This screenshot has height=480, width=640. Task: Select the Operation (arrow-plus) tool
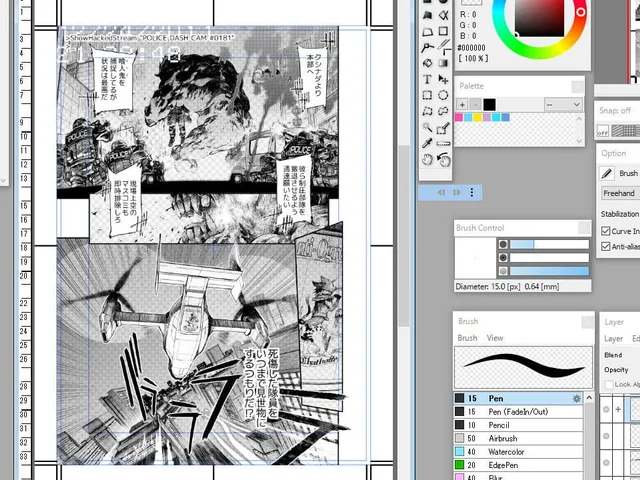[x=443, y=79]
